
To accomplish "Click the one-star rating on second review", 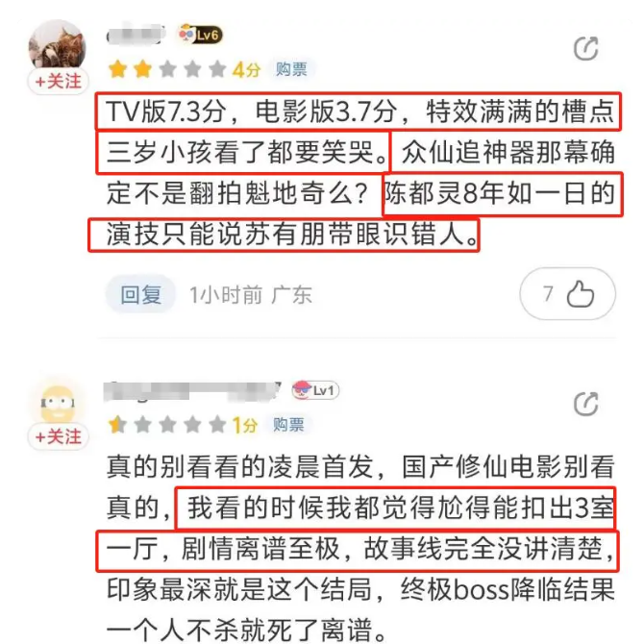I will click(x=167, y=425).
